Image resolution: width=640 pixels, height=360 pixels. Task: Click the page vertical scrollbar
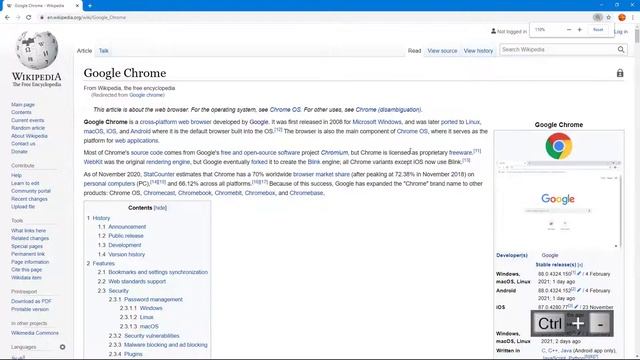pos(637,37)
